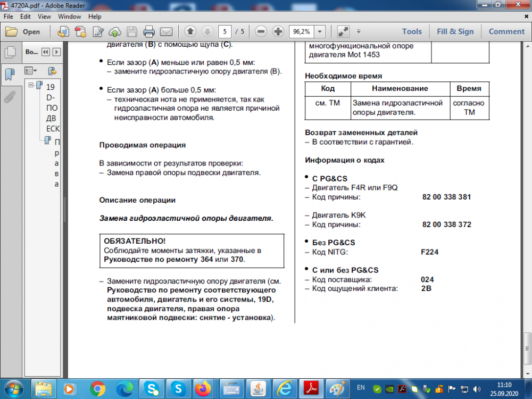Print the document using printer icon
Screen dimensions: 532x399
149,31
